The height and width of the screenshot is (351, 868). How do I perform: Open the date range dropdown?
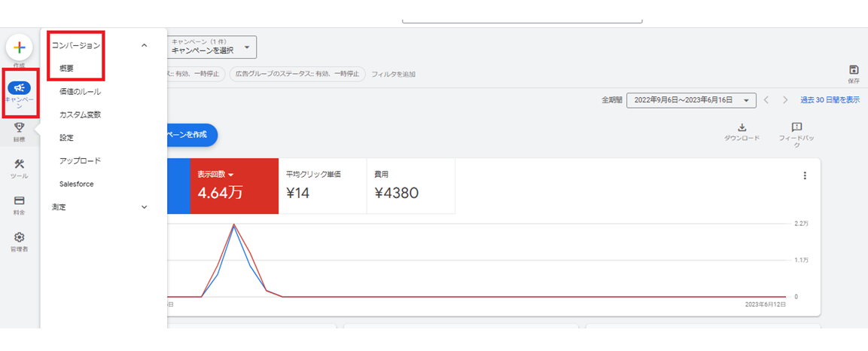tap(690, 100)
